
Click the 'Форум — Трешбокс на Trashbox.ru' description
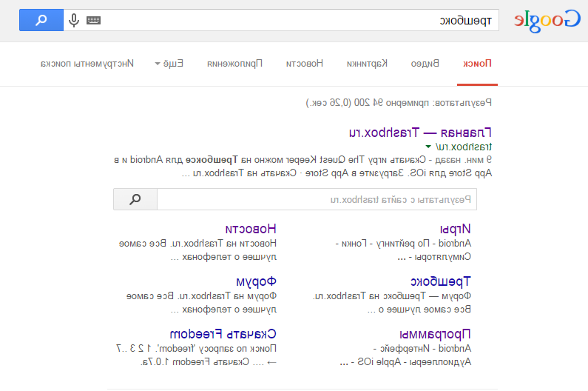point(392,303)
